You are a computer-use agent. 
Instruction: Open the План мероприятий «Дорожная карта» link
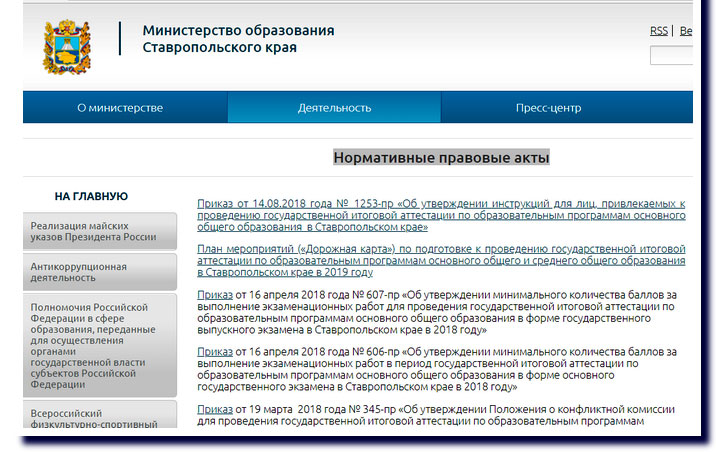tap(440, 259)
